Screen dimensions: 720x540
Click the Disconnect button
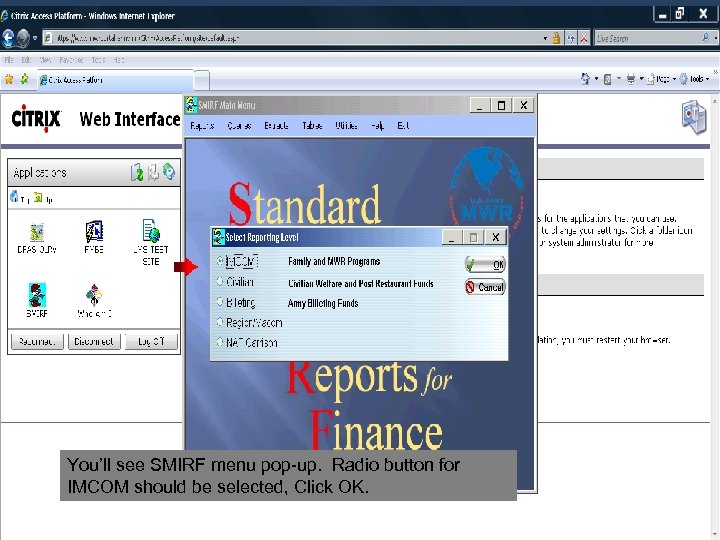coord(94,341)
